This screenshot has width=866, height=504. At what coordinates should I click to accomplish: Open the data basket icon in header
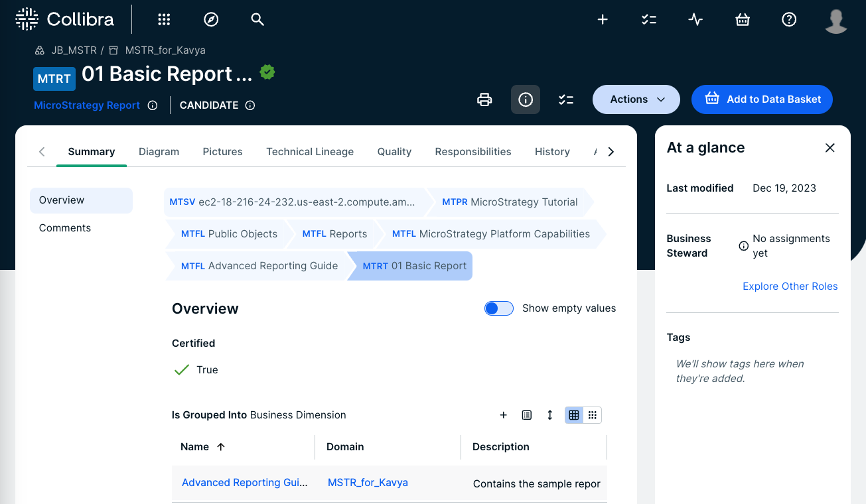[743, 20]
